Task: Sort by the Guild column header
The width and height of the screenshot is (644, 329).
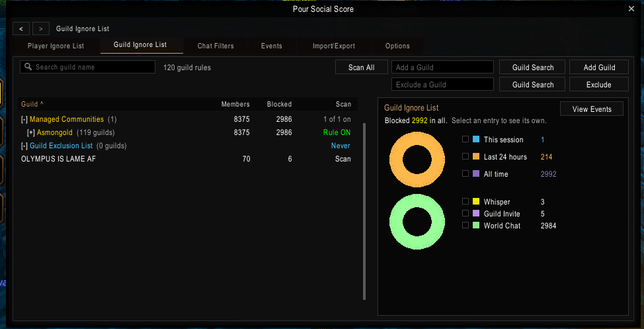Action: coord(32,104)
